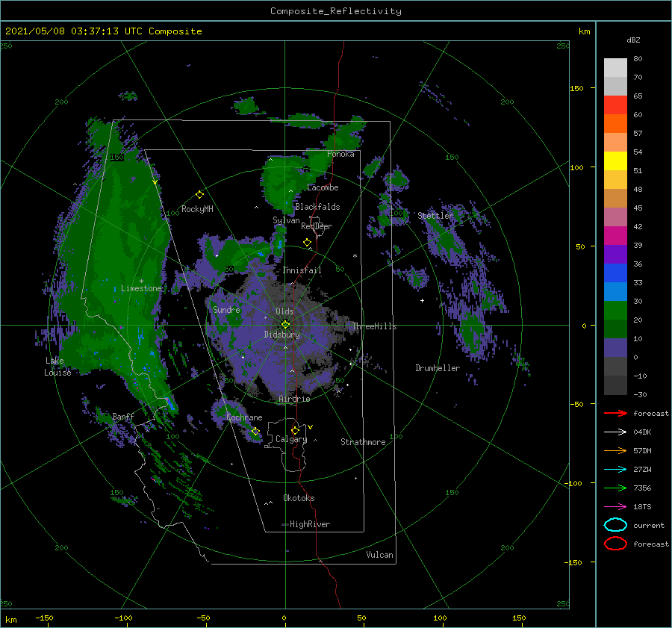Click the Vulcan label

[379, 554]
